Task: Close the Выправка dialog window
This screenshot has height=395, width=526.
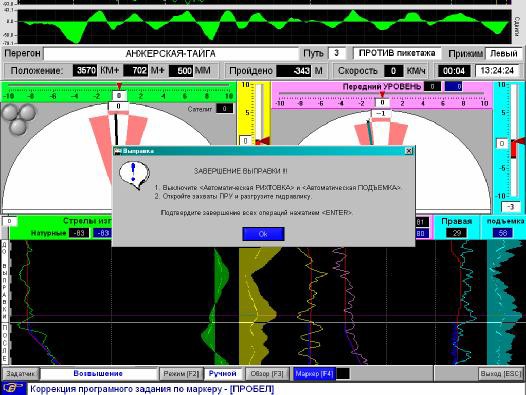Action: click(x=409, y=151)
